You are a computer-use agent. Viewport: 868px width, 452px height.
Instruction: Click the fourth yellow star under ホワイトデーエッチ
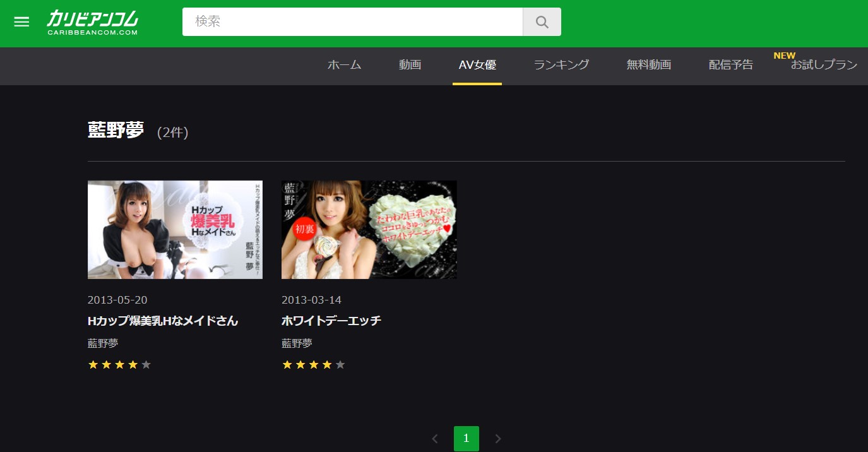point(327,364)
